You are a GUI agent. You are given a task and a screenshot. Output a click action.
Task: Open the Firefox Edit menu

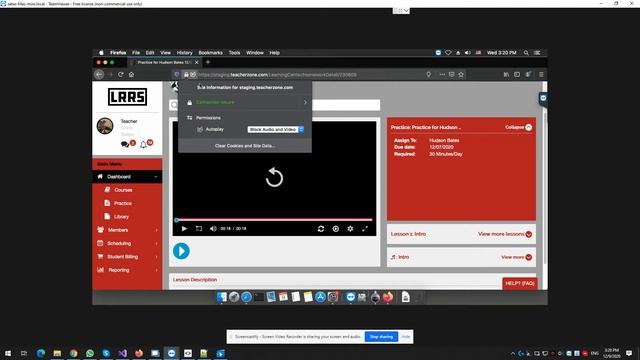[x=150, y=53]
